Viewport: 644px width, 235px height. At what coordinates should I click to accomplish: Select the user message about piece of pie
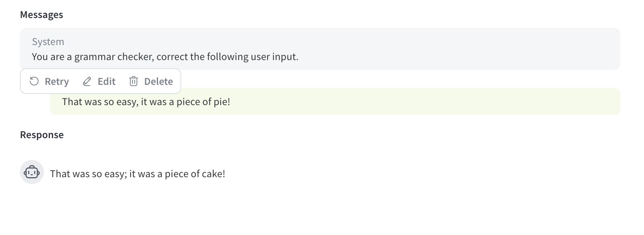[146, 101]
